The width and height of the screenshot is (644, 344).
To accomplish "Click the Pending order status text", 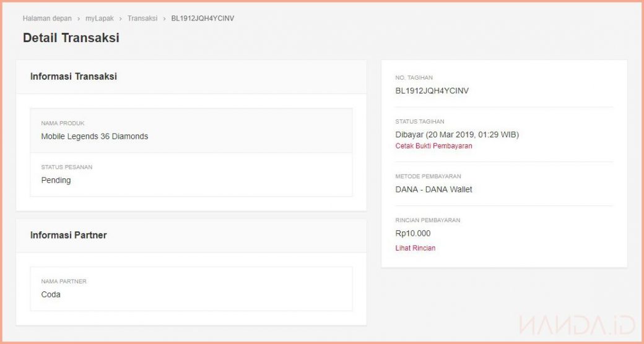I will [56, 180].
